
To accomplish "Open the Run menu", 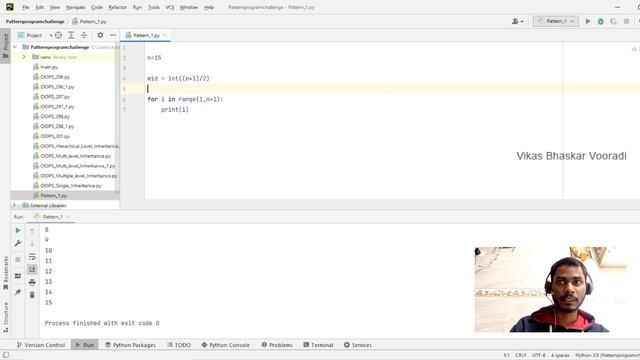I will click(138, 7).
